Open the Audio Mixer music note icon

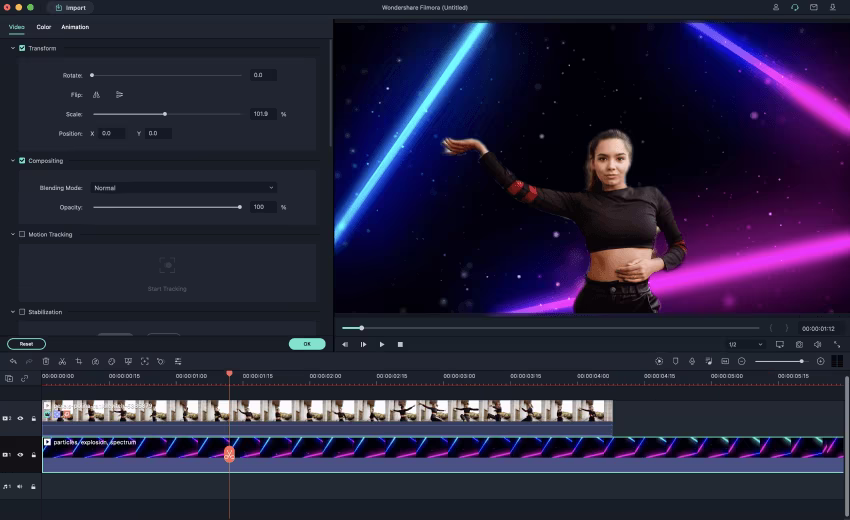tap(709, 361)
